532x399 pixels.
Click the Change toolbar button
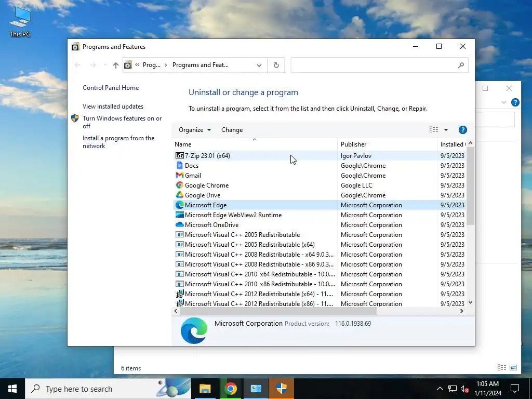tap(232, 130)
